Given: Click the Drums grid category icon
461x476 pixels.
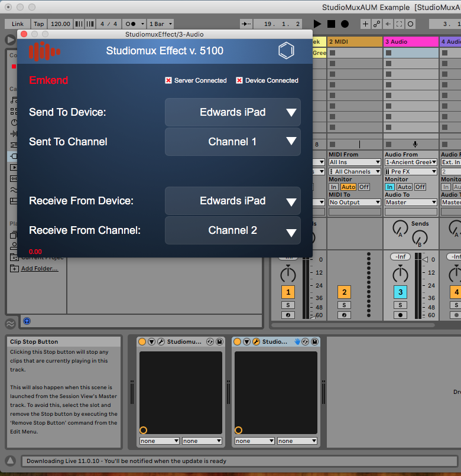Looking at the screenshot, I should (14, 112).
